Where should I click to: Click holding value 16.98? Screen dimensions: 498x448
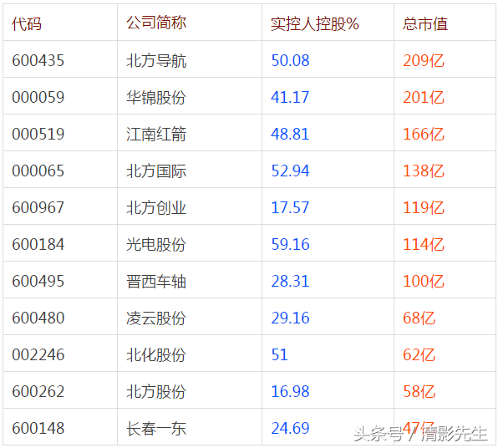click(x=290, y=391)
